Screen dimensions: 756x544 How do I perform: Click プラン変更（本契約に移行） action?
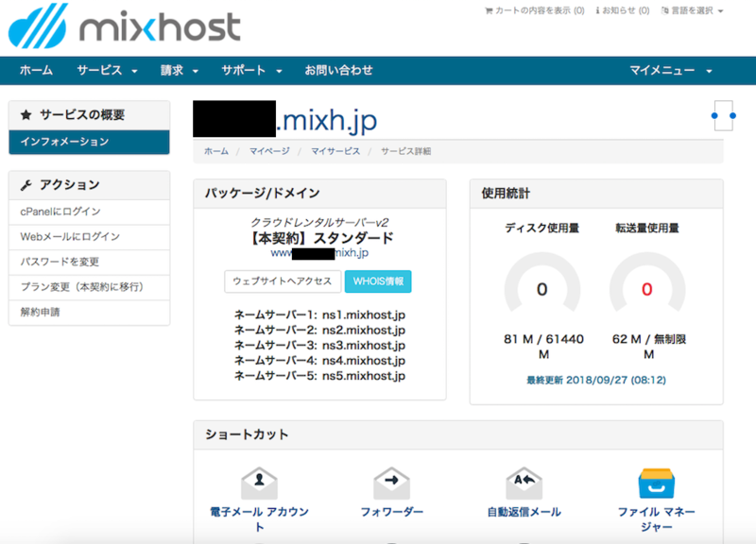coord(89,287)
